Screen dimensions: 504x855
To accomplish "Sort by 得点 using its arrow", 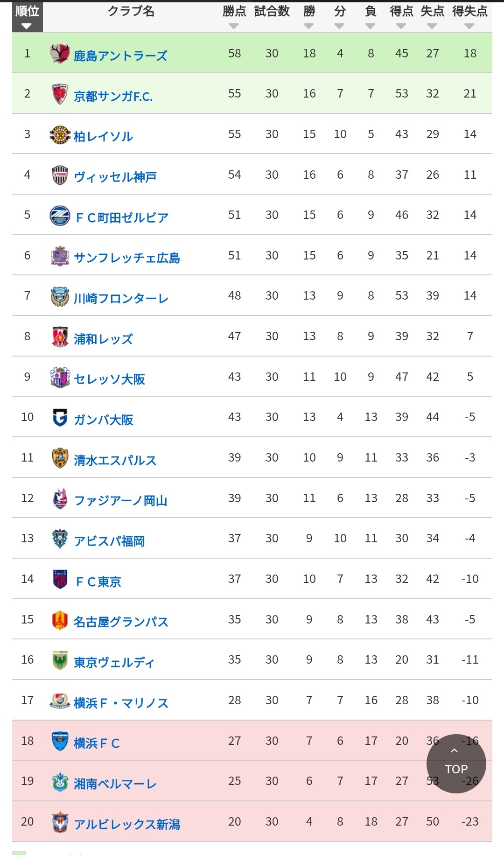I will click(401, 26).
